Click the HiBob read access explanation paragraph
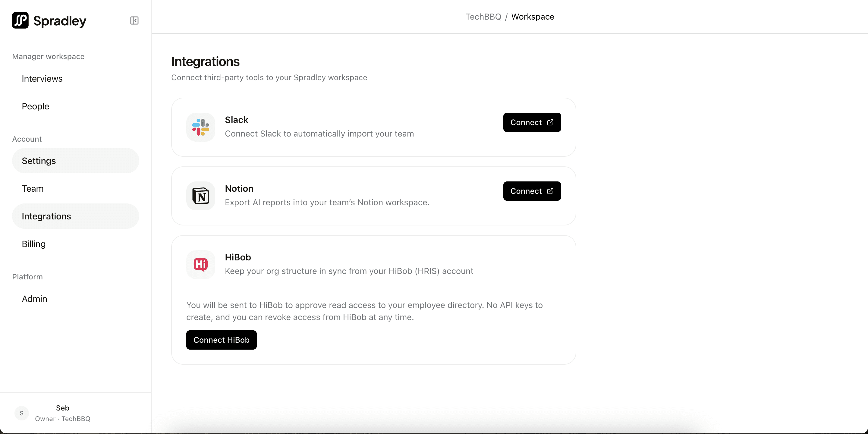Image resolution: width=868 pixels, height=434 pixels. pos(365,311)
